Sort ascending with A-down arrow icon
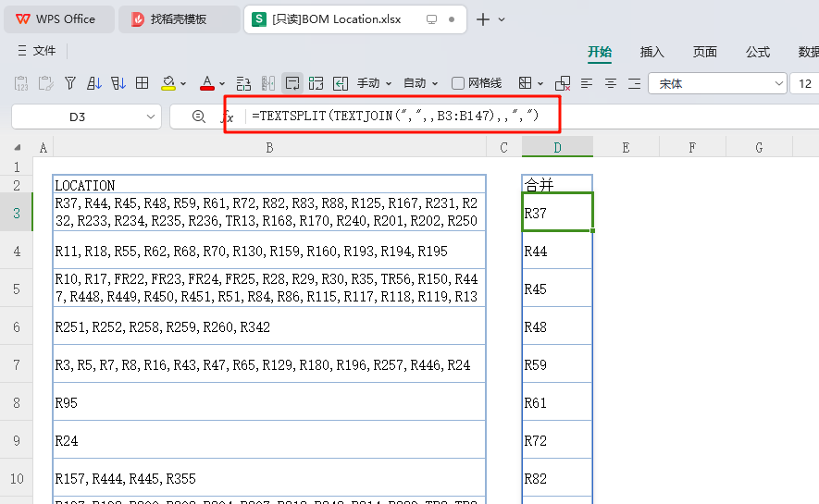This screenshot has width=819, height=504. 94,83
